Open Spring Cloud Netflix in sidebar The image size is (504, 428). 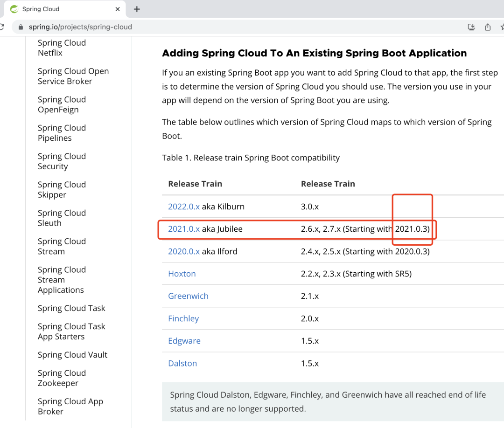62,48
